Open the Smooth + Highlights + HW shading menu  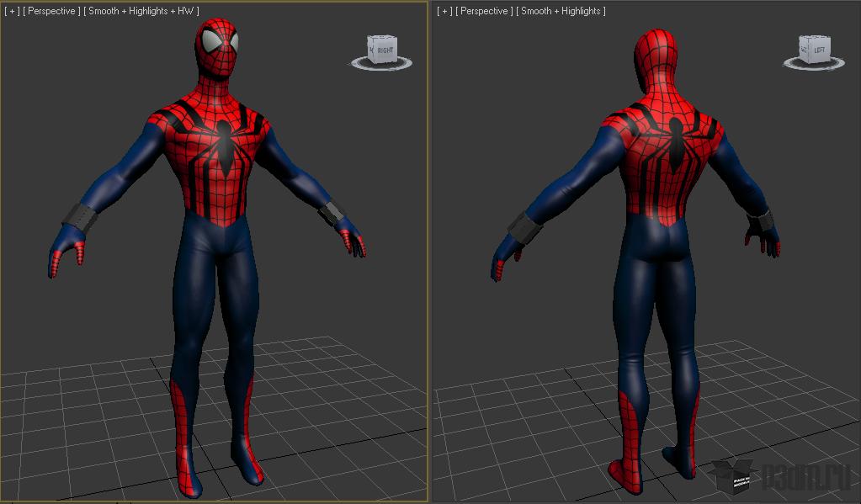(141, 11)
